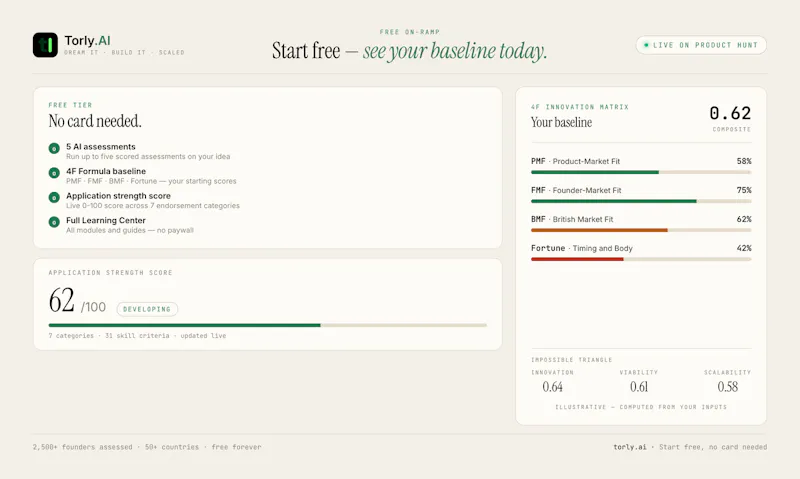The width and height of the screenshot is (800, 479).
Task: Click the FREE ON-RAMP label above headline
Action: click(410, 32)
